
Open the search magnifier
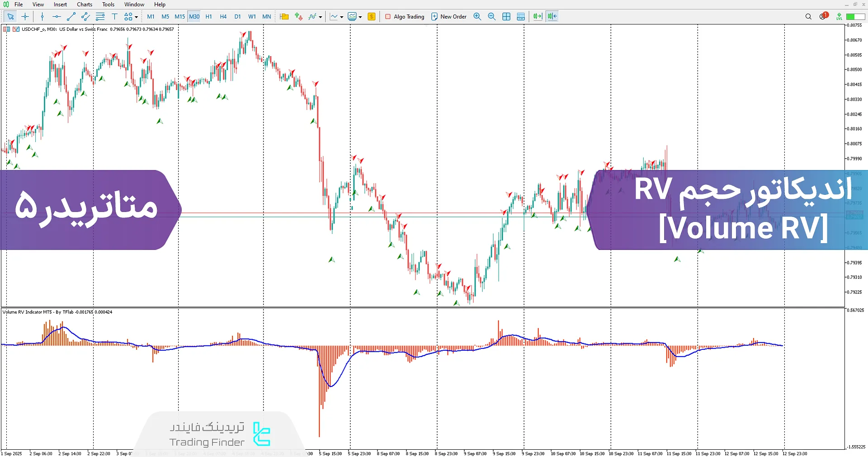click(x=808, y=16)
